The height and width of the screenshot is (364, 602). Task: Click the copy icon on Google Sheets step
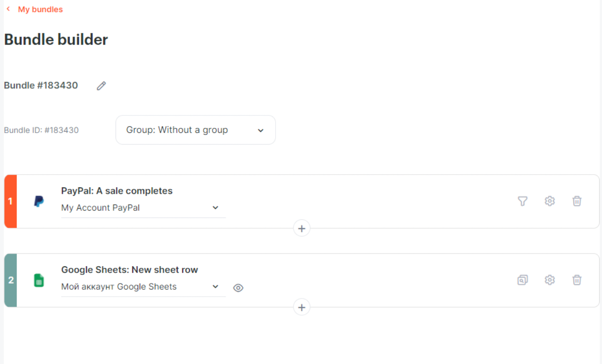tap(522, 280)
